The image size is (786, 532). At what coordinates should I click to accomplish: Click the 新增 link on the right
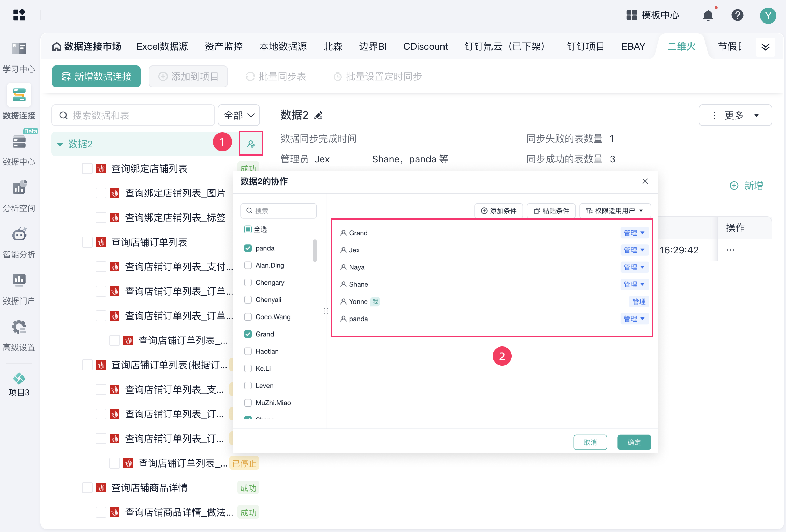click(746, 186)
